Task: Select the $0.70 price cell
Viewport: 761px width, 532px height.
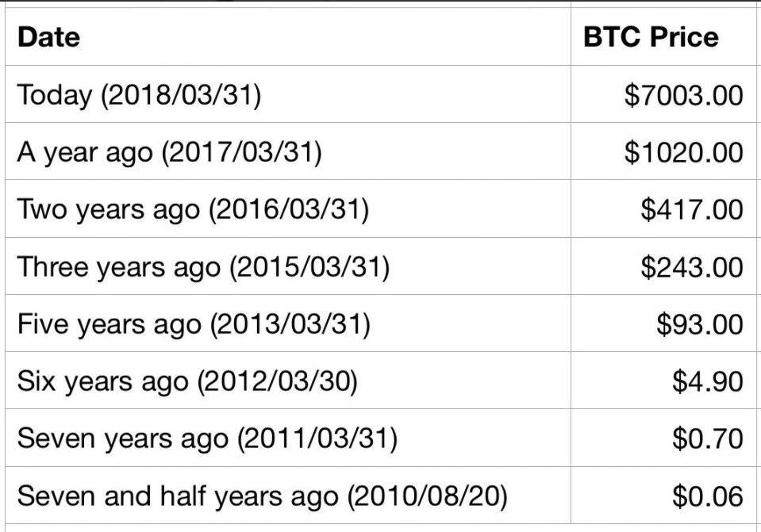Action: (663, 438)
